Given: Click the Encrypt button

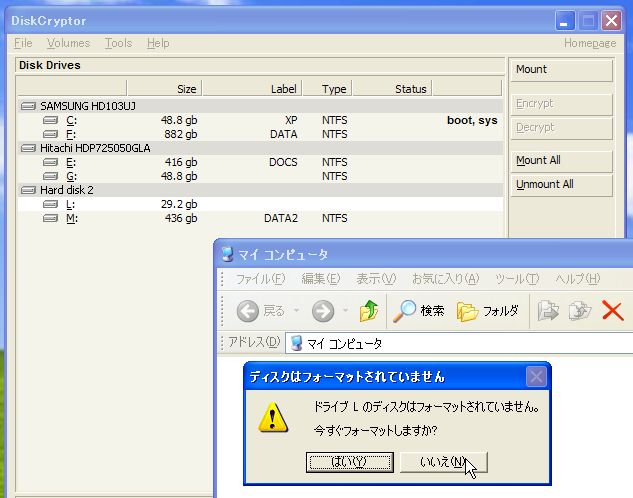Looking at the screenshot, I should coord(562,104).
